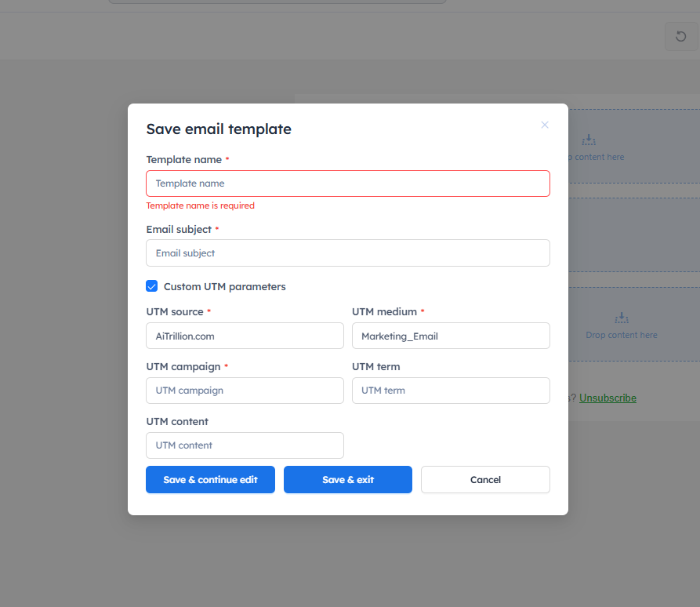Click the empty middle dashed drop zone
This screenshot has height=607, width=700.
(x=633, y=234)
